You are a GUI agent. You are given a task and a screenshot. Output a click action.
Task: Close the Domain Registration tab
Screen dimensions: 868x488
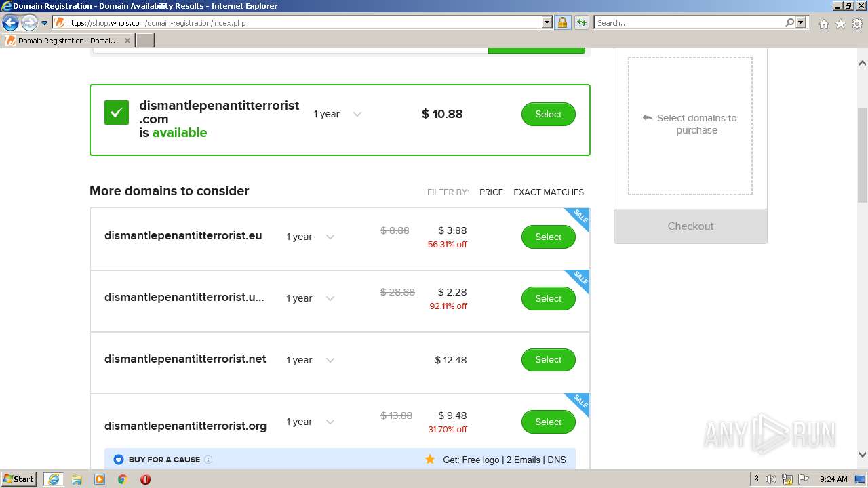(127, 41)
